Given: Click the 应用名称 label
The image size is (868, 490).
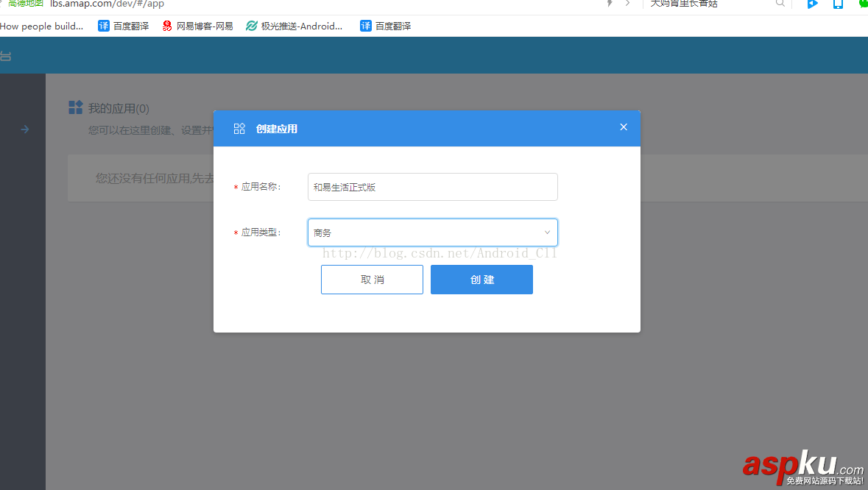Looking at the screenshot, I should pos(261,187).
